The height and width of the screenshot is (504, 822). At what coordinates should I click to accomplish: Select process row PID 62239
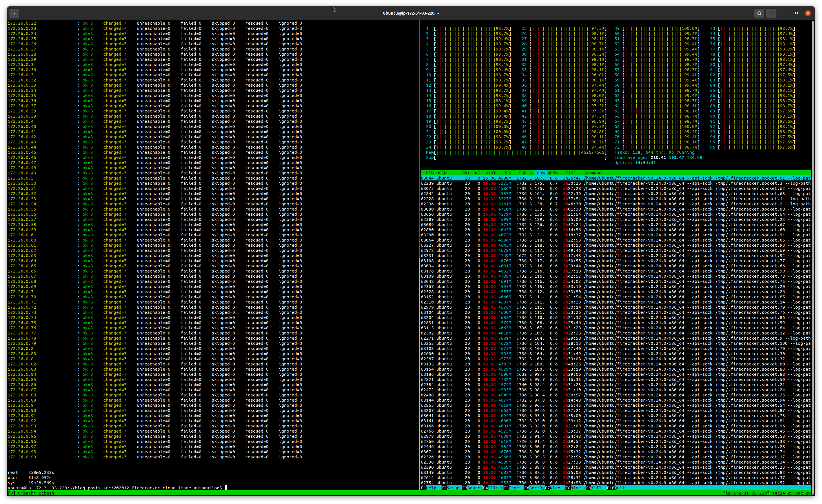coord(616,183)
